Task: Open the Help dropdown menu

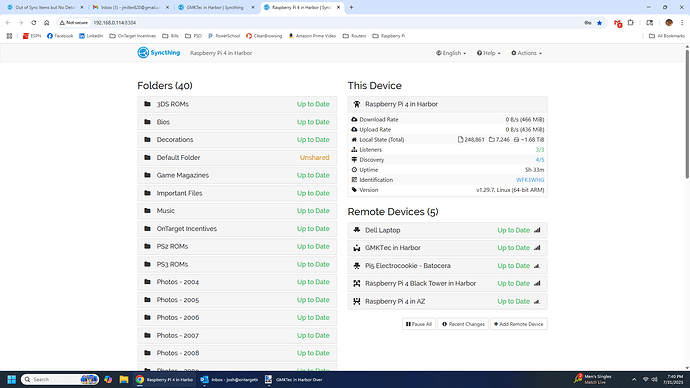Action: tap(488, 53)
